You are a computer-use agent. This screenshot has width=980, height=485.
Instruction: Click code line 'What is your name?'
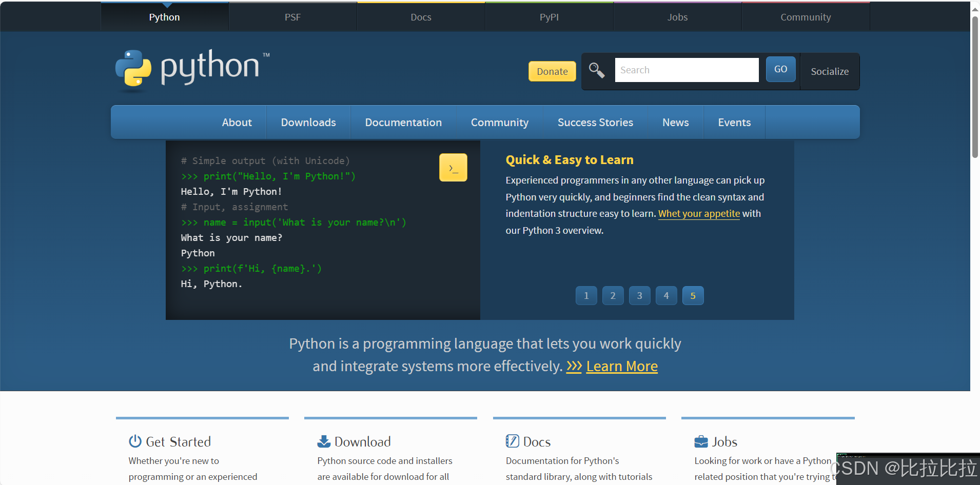click(231, 237)
